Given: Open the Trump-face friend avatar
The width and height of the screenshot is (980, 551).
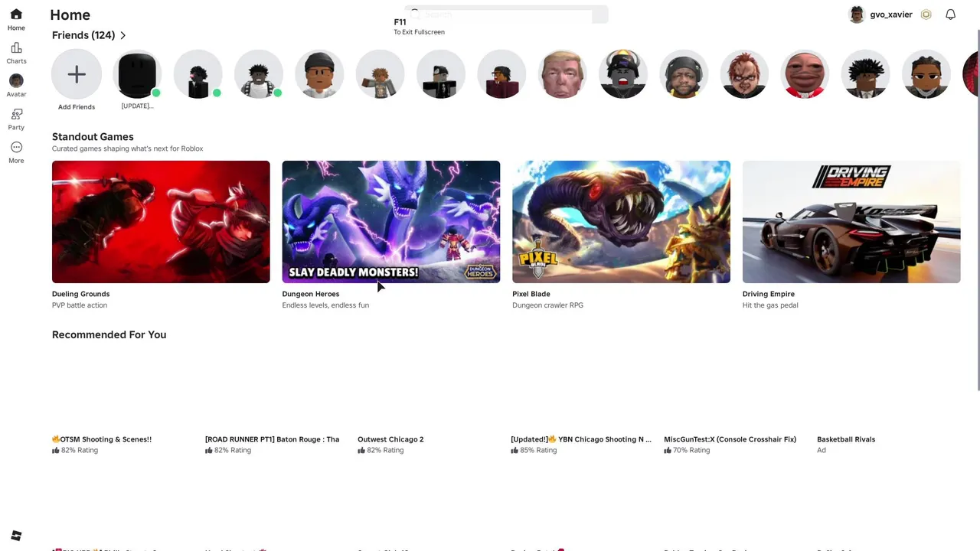Looking at the screenshot, I should 562,74.
